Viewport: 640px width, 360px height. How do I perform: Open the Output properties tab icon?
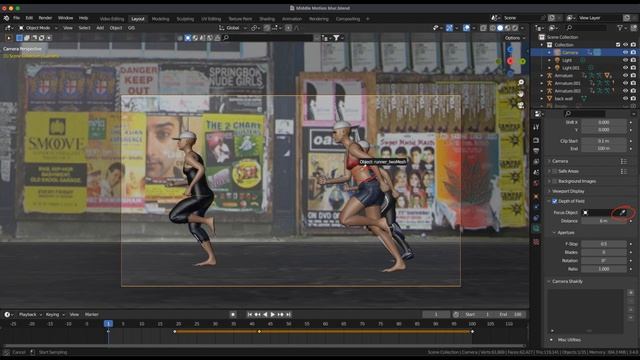[x=536, y=151]
